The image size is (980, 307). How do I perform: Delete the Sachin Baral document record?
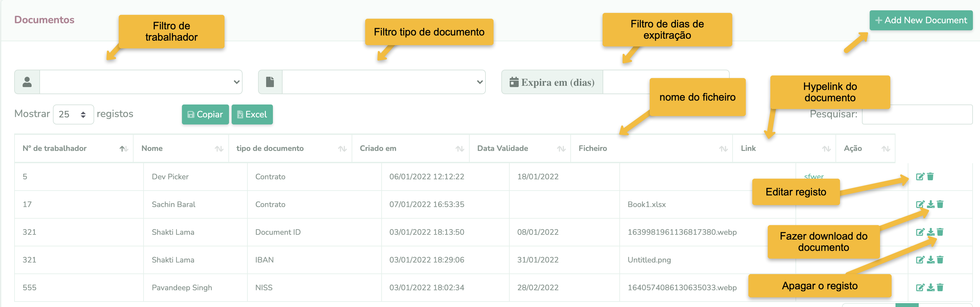point(940,204)
